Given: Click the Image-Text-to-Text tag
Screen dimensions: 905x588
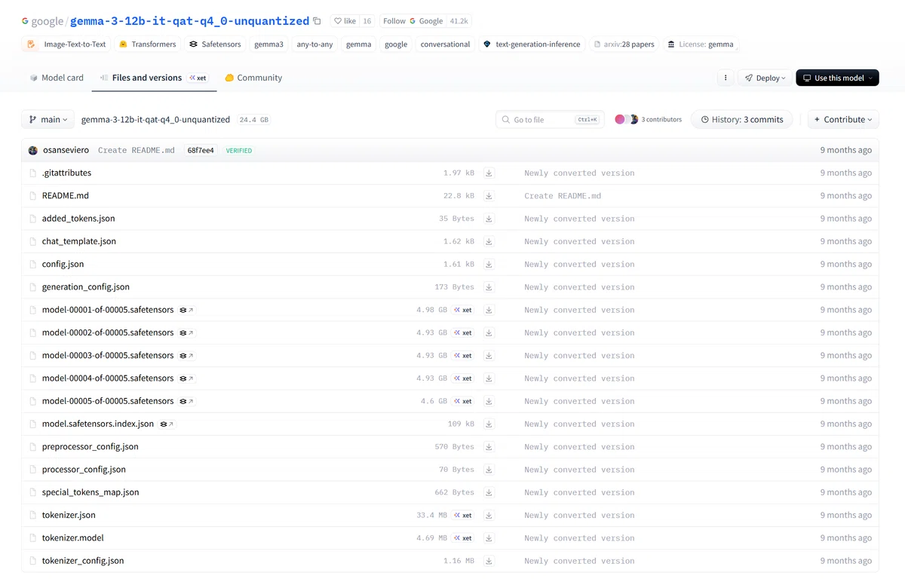Looking at the screenshot, I should pyautogui.click(x=67, y=44).
